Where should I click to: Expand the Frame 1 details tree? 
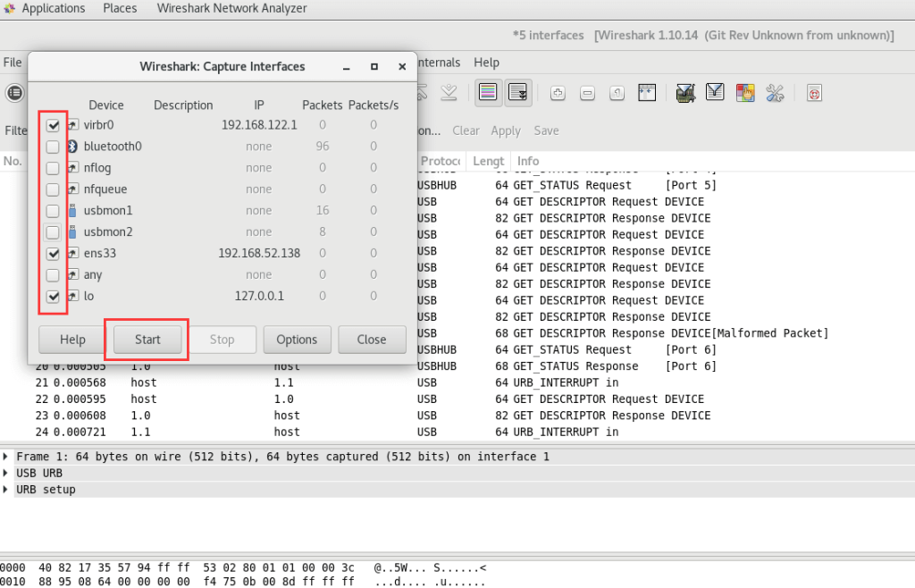5,456
